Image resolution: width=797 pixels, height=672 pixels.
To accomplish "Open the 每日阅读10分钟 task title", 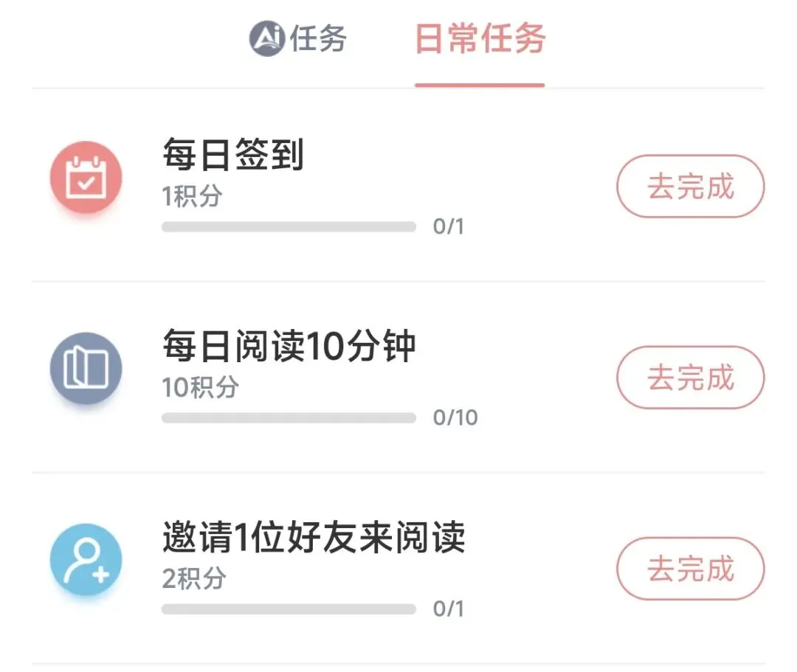I will click(289, 347).
